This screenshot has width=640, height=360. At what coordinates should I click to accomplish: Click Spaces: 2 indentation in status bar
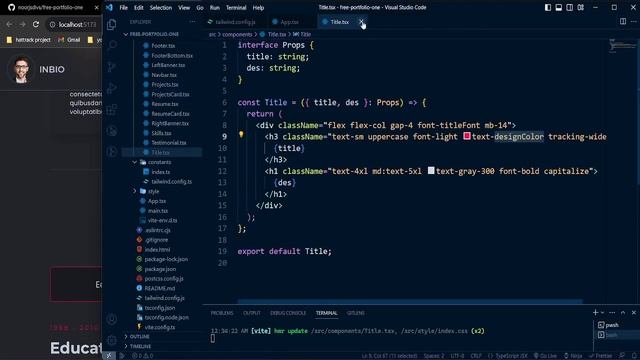433,356
